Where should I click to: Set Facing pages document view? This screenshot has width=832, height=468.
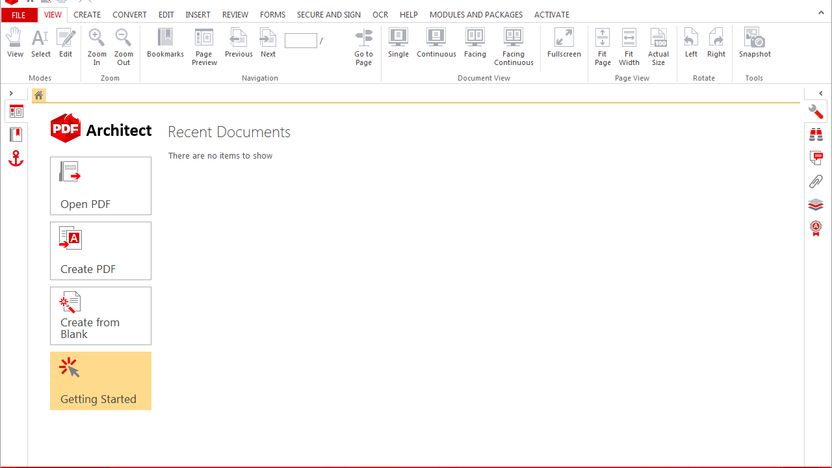pyautogui.click(x=475, y=43)
